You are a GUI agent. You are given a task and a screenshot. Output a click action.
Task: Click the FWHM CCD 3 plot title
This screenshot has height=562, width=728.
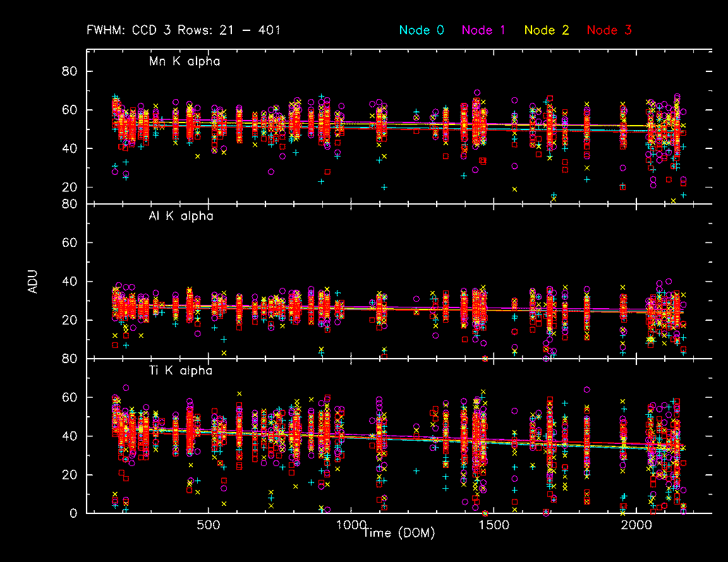pyautogui.click(x=184, y=30)
